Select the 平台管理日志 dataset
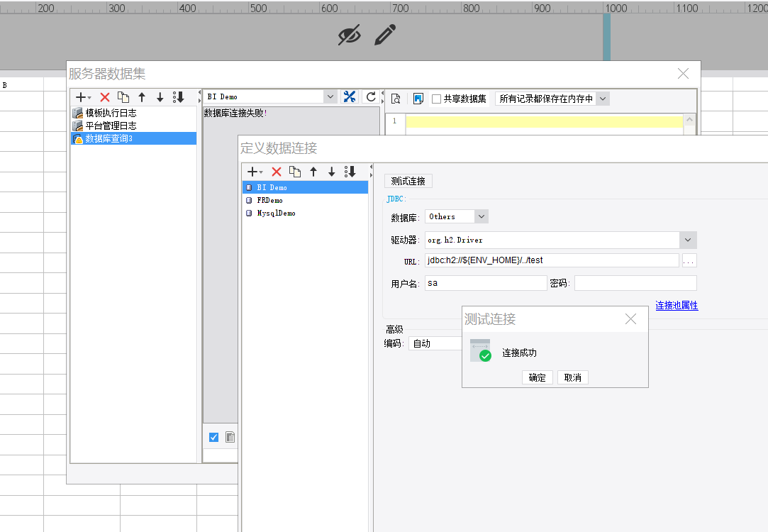Image resolution: width=768 pixels, height=532 pixels. (134, 126)
